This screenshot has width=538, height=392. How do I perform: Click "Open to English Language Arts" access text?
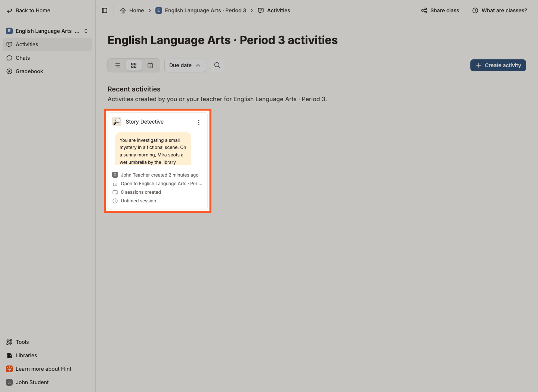pos(161,184)
